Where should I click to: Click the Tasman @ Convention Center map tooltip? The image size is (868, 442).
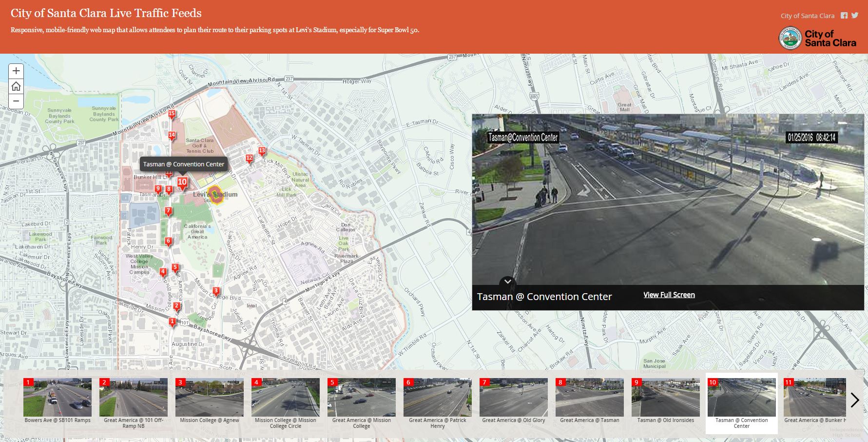coord(184,164)
